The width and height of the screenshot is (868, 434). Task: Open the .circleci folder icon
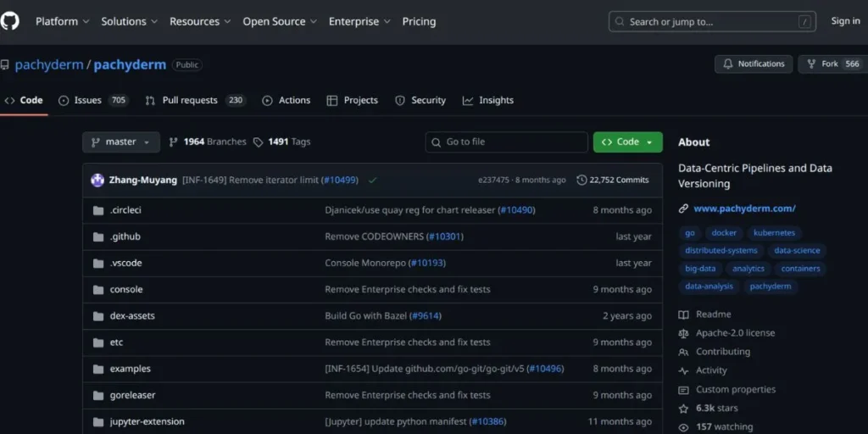point(97,210)
